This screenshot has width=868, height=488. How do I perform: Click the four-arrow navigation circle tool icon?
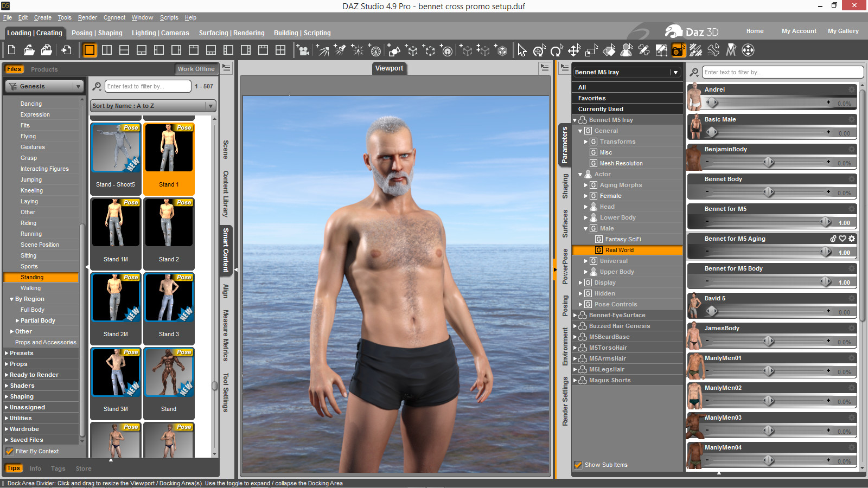[x=748, y=50]
